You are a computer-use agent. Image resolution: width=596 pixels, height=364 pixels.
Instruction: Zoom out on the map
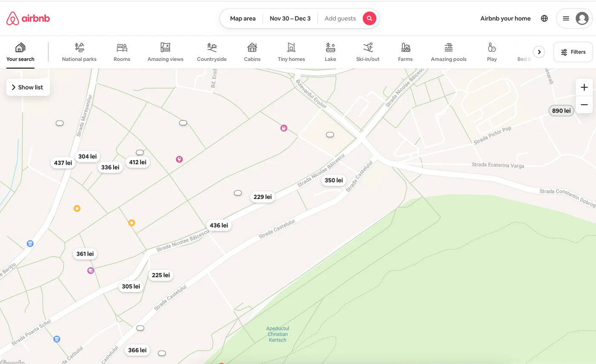pos(584,105)
